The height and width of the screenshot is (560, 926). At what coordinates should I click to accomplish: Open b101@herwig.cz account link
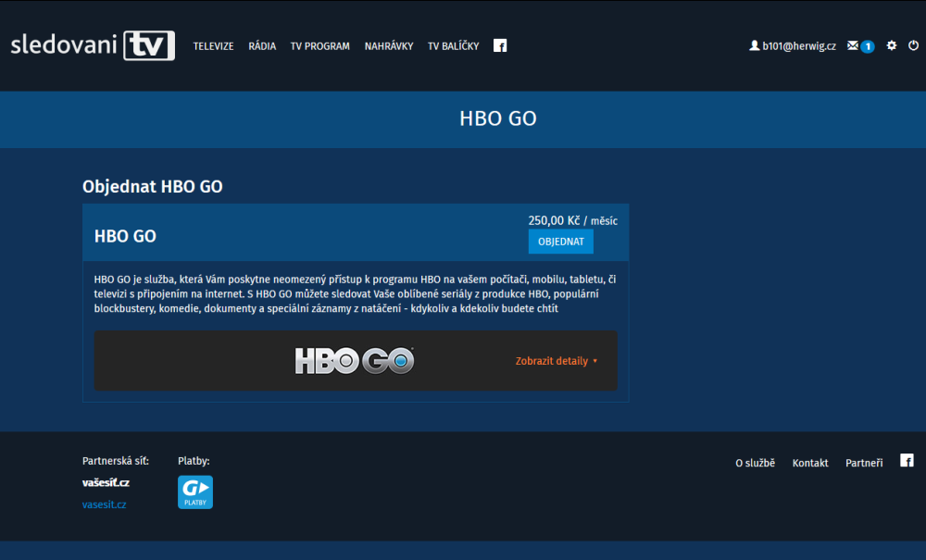tap(799, 46)
